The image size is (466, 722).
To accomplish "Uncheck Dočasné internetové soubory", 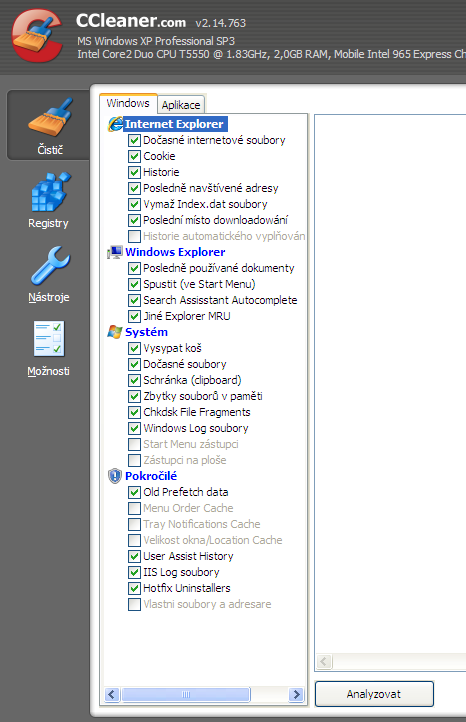I will tap(134, 140).
